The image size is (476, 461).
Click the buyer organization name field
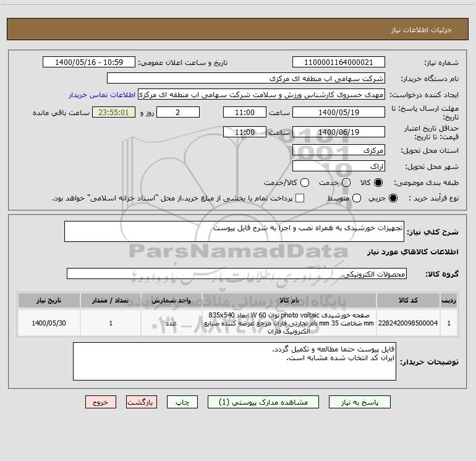tap(246, 78)
